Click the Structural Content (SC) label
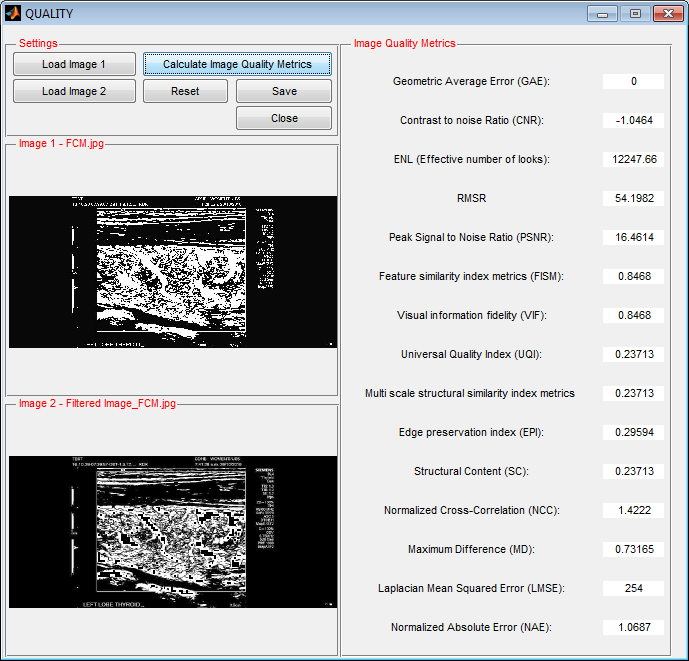 pos(471,471)
